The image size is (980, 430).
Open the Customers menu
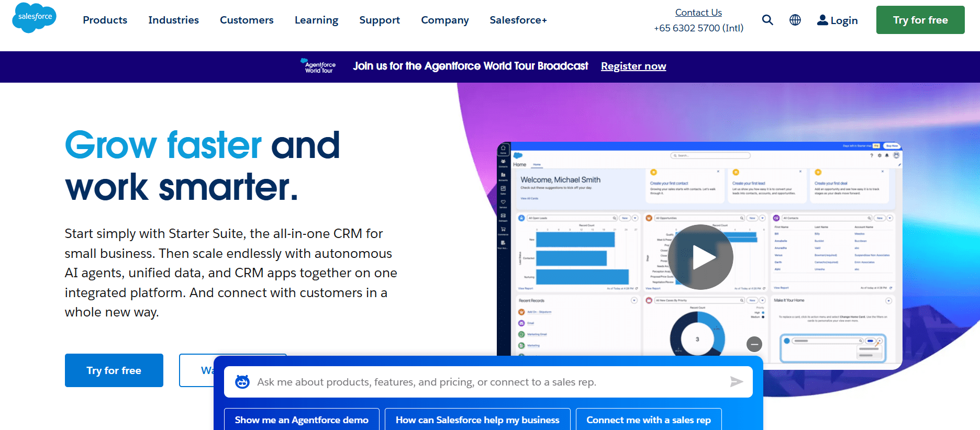[247, 20]
